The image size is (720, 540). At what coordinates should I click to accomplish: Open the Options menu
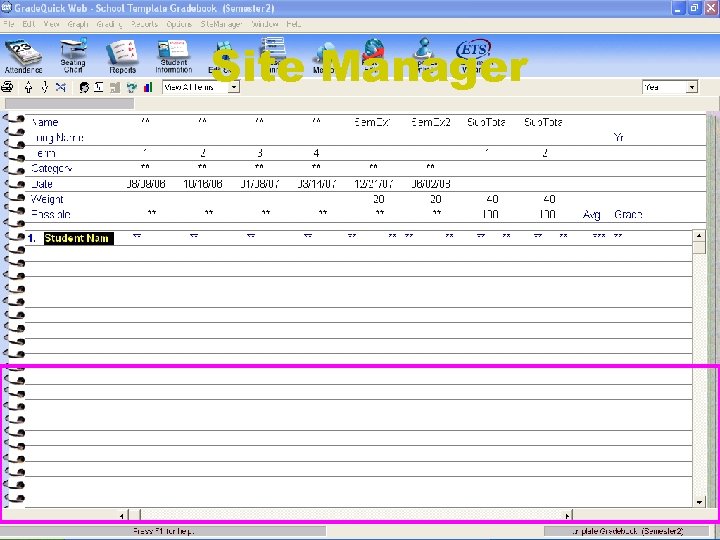[x=179, y=24]
